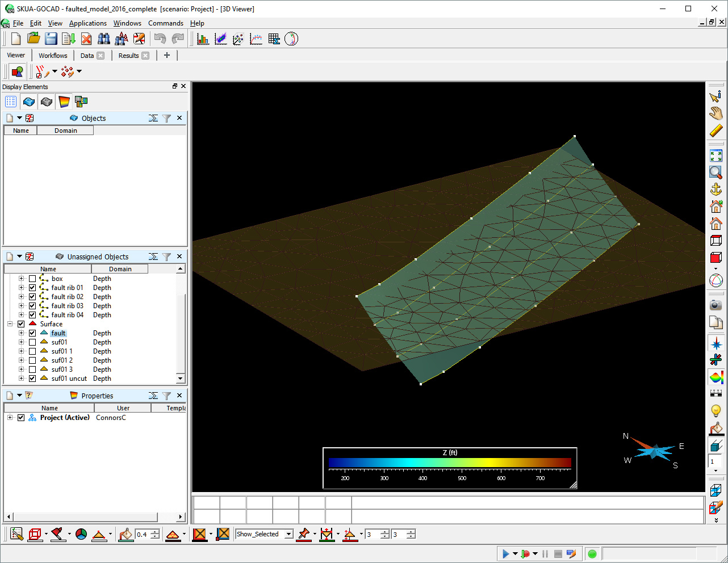Activate the magnifier zoom tool
This screenshot has height=563, width=728.
coord(716,173)
